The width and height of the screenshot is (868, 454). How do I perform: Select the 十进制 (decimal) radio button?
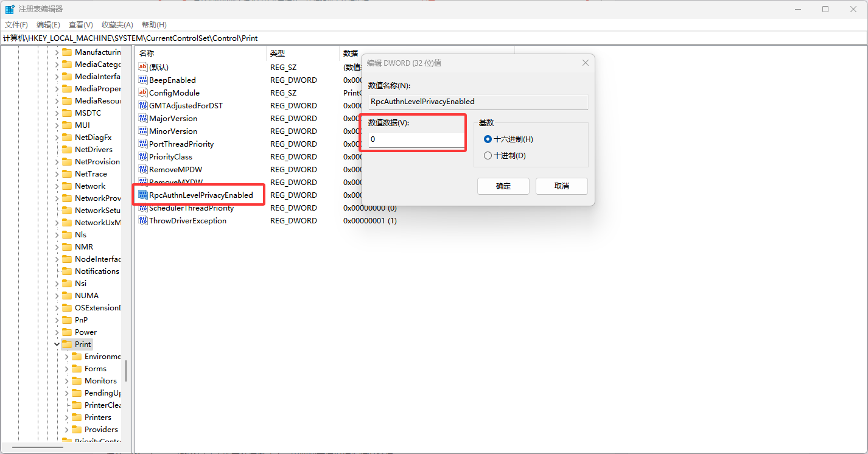click(488, 155)
